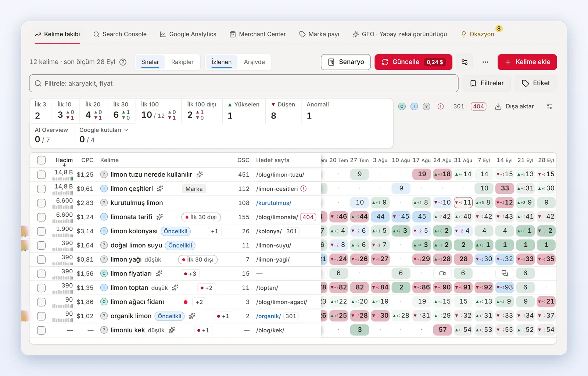Check the limon fiyatları row checkbox
The image size is (588, 376).
click(41, 274)
